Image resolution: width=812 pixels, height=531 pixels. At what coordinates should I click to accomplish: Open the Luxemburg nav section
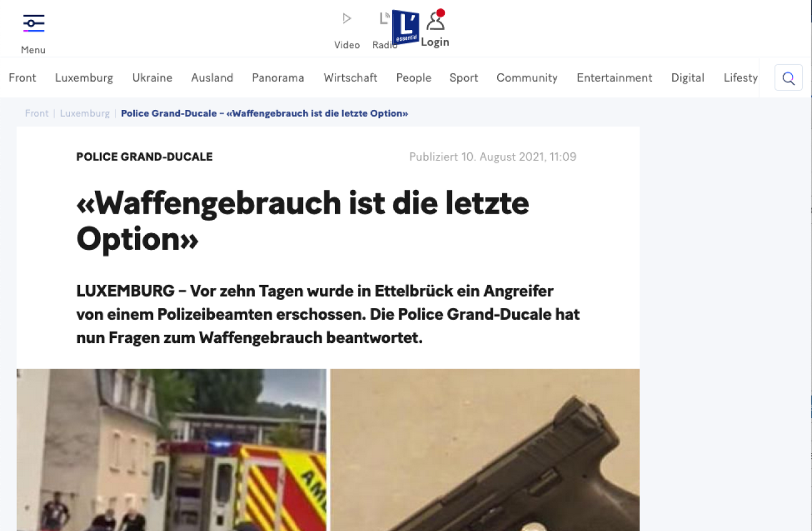[84, 77]
